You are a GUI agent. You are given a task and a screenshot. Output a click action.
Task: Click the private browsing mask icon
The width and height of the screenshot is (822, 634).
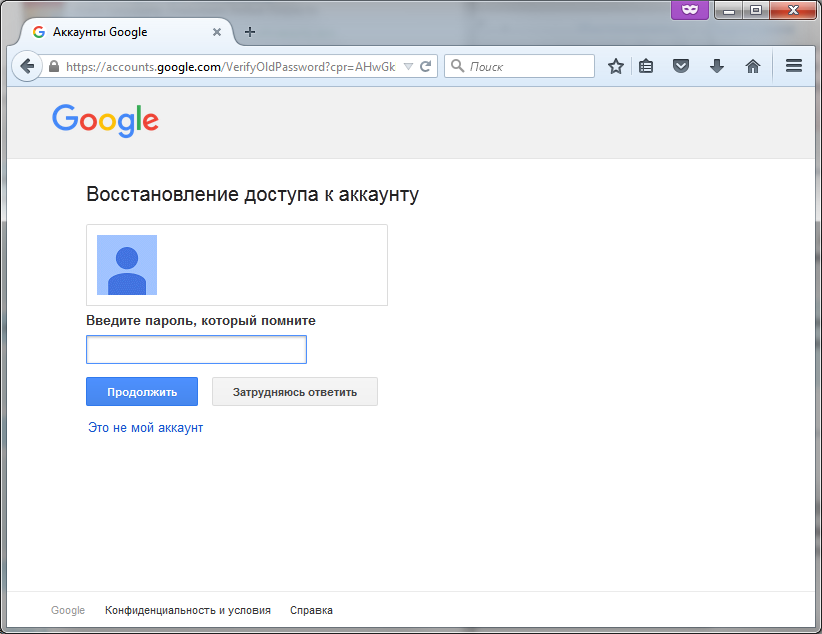[x=691, y=10]
